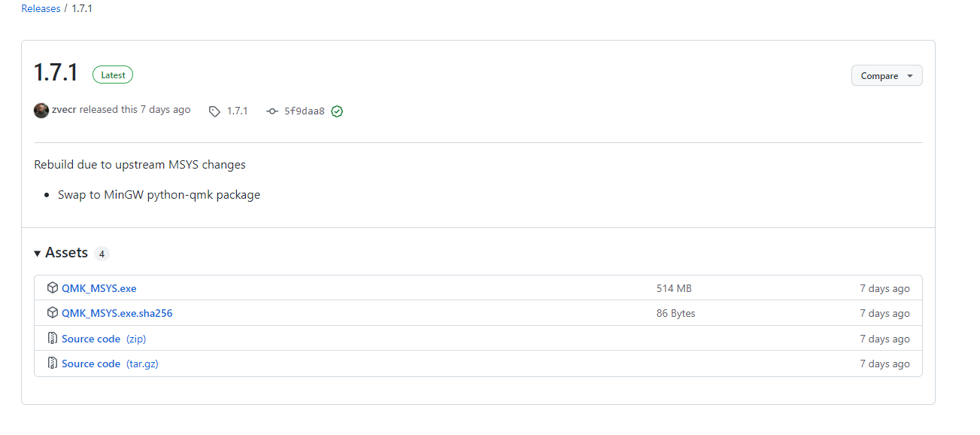Click the zvecr user avatar
This screenshot has height=435, width=980.
41,111
